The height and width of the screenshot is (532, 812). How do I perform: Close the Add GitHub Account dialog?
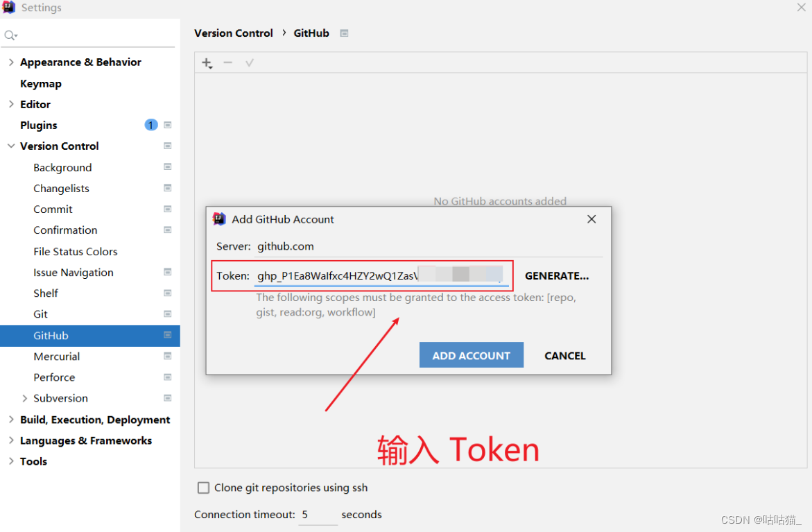[x=591, y=219]
